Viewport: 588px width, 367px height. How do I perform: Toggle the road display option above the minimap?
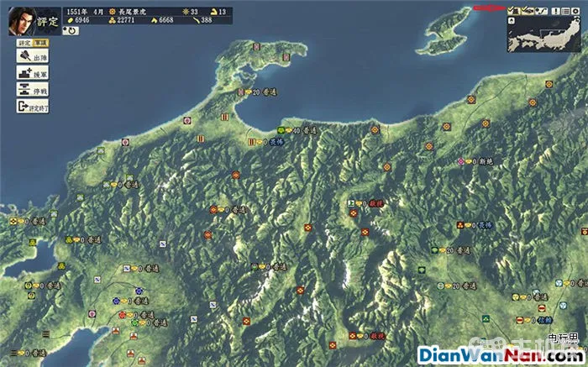coord(541,11)
